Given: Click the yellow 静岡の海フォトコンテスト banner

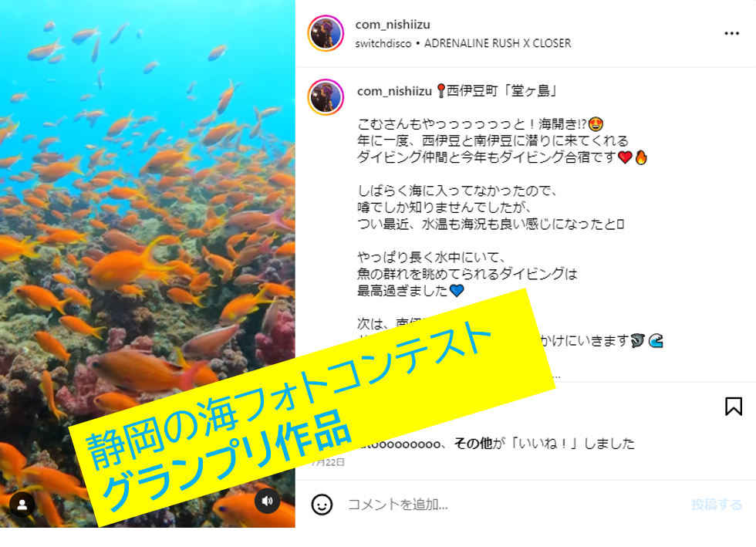Looking at the screenshot, I should pos(313,407).
